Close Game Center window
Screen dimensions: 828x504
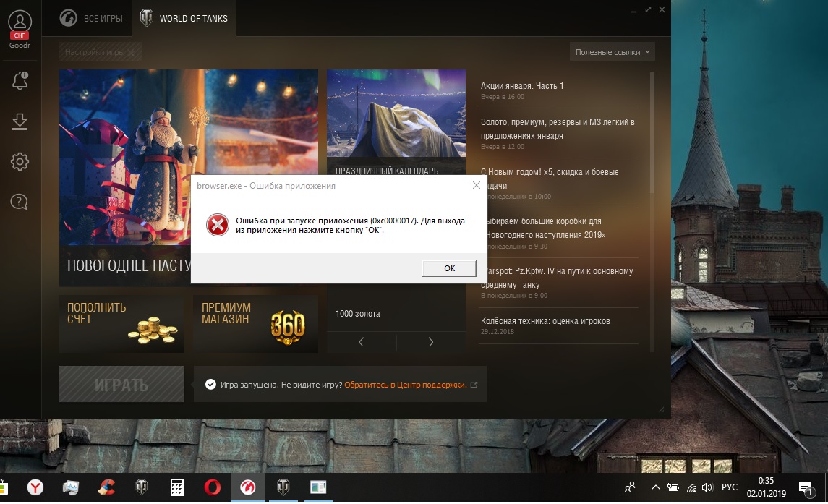[x=662, y=10]
